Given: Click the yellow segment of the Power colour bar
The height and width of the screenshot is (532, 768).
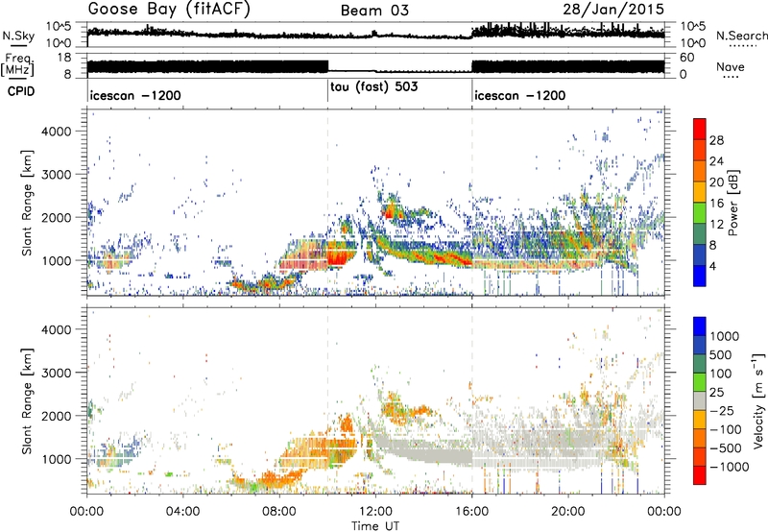Looking at the screenshot, I should [700, 192].
